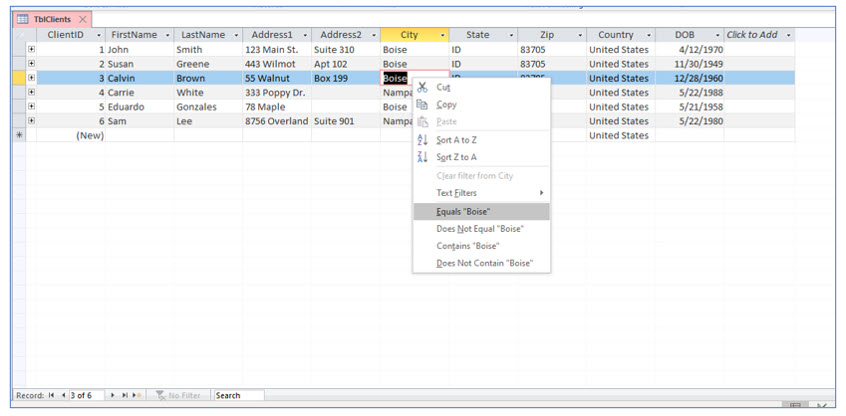Open the Address2 column dropdown arrow
Image resolution: width=846 pixels, height=416 pixels.
pos(374,35)
